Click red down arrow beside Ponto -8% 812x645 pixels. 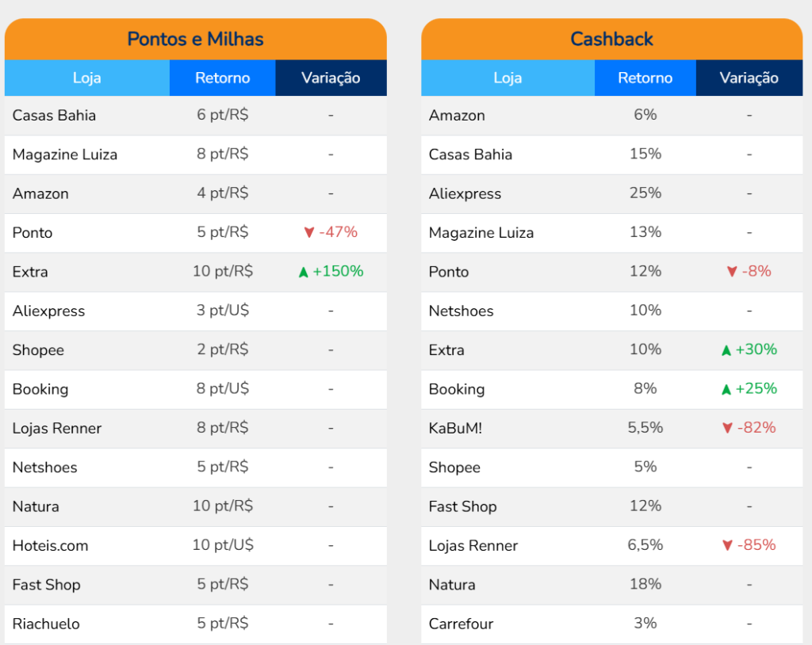pyautogui.click(x=732, y=272)
